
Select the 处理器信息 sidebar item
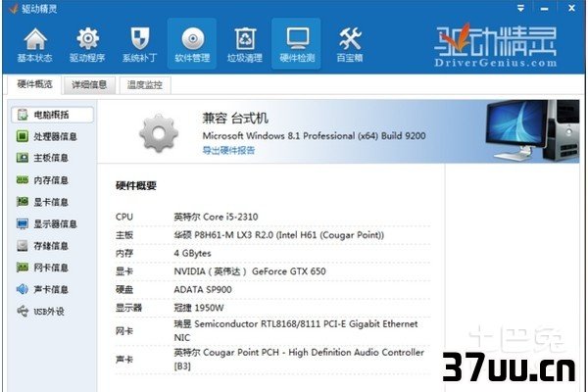click(x=46, y=136)
